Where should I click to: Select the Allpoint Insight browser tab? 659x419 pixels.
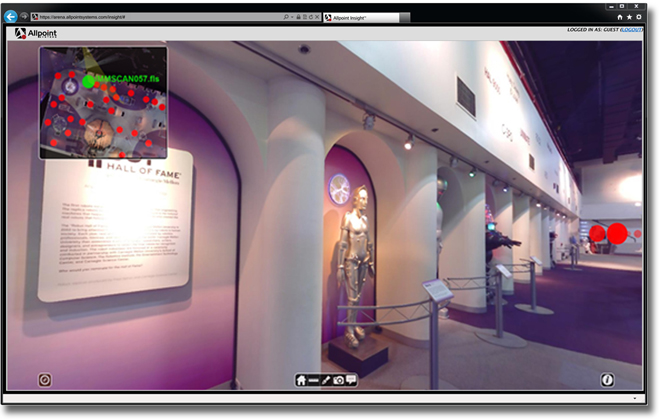pos(360,17)
